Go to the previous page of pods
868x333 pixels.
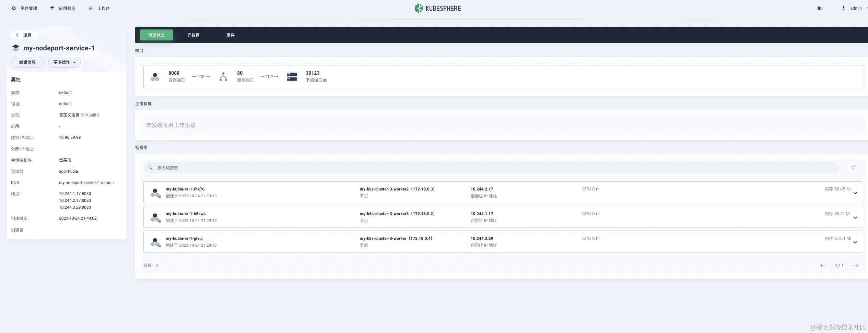tap(823, 266)
